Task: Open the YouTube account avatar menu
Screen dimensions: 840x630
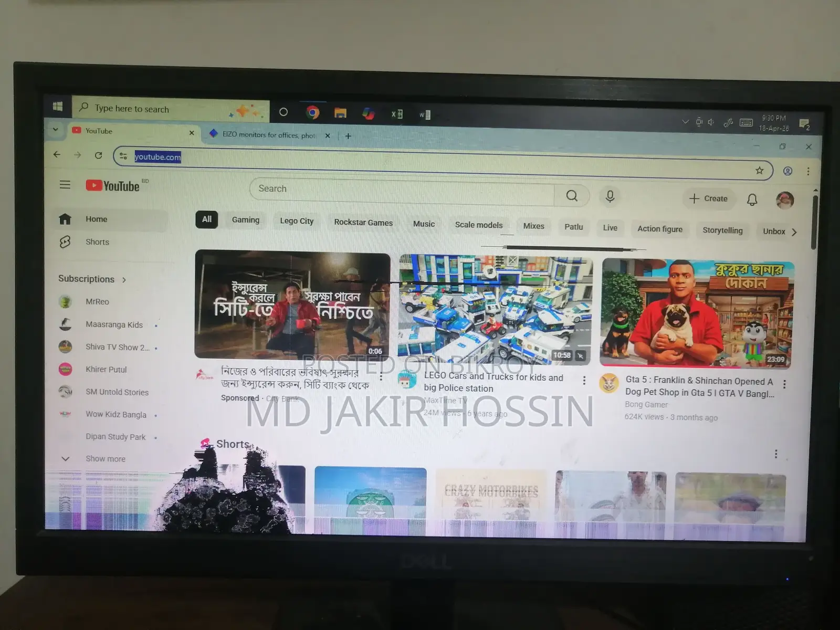Action: (785, 200)
